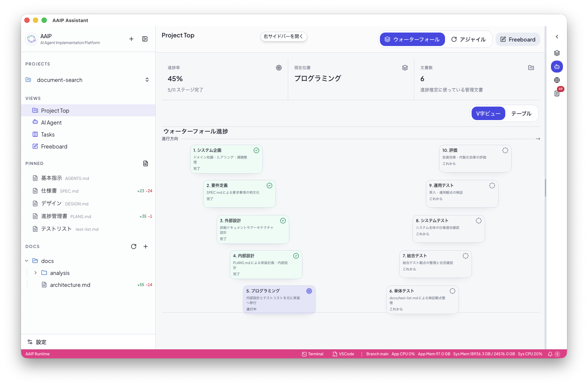Open AI Agent view in sidebar
The height and width of the screenshot is (386, 588).
pyautogui.click(x=88, y=122)
